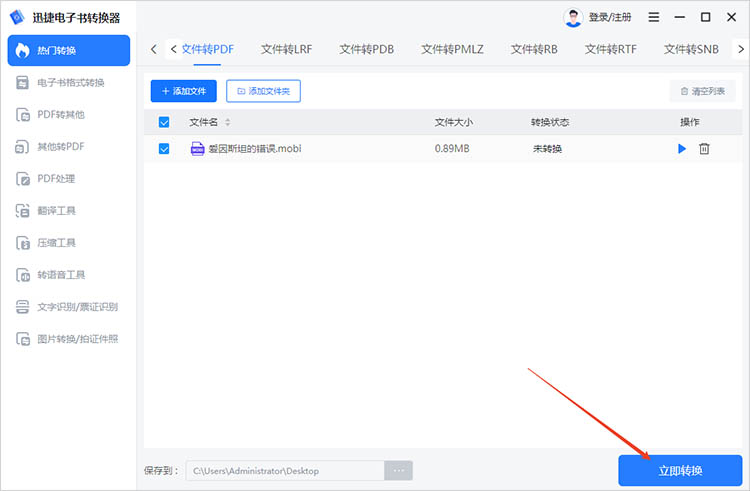Click the user avatar icon
The height and width of the screenshot is (491, 750).
(573, 18)
